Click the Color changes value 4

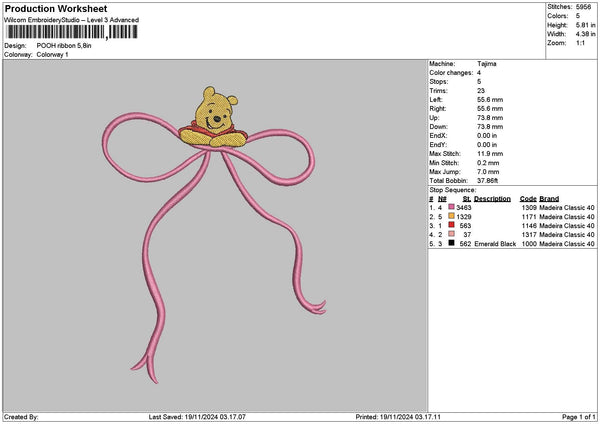(x=479, y=73)
